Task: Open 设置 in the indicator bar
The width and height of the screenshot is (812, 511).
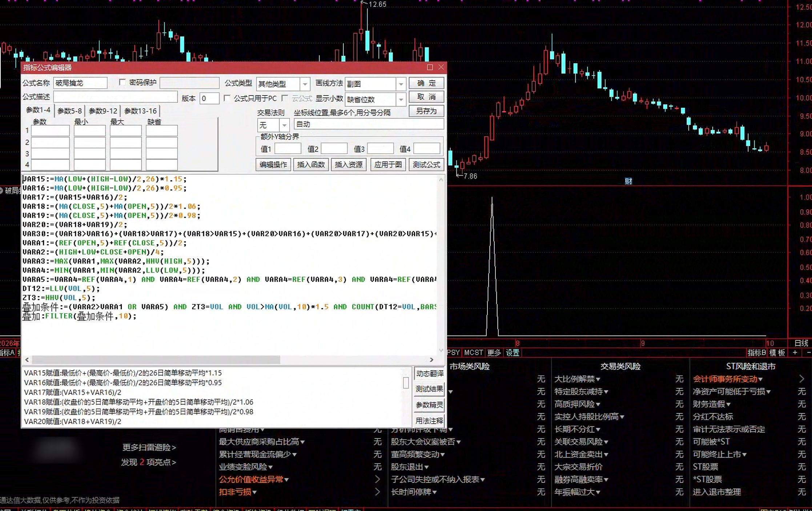Action: [x=512, y=353]
